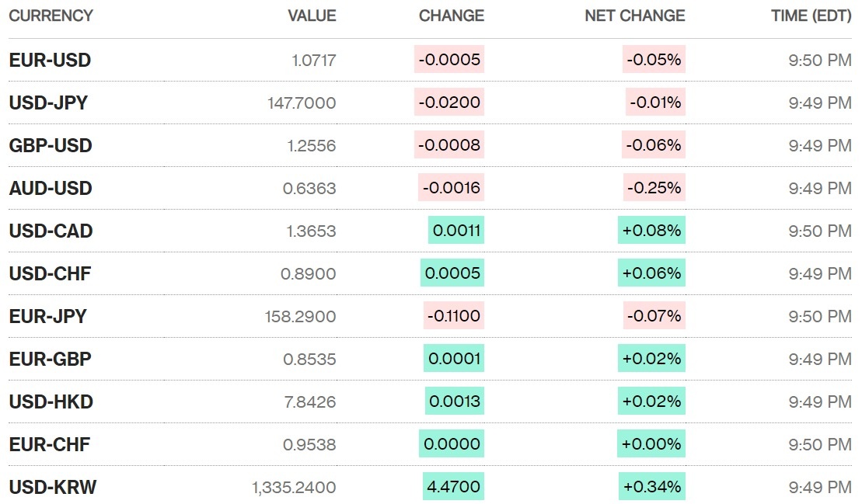Click the TIME (EDT) column header
Viewport: 862px width, 504px height.
[811, 16]
